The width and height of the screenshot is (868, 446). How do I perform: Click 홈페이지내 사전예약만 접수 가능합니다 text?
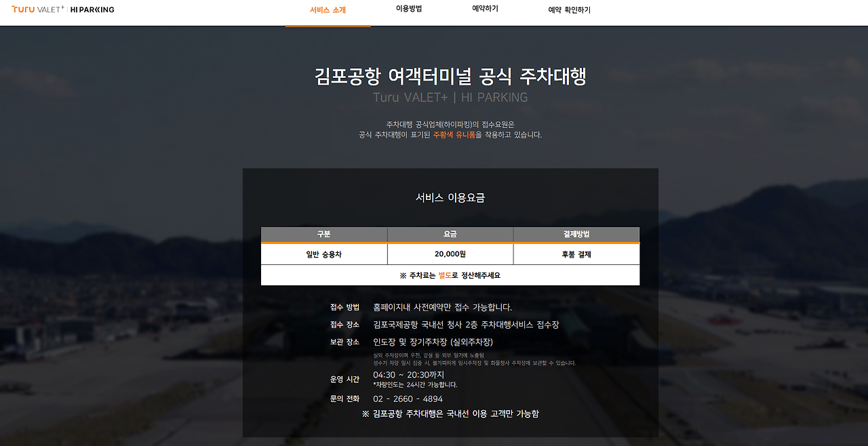442,307
